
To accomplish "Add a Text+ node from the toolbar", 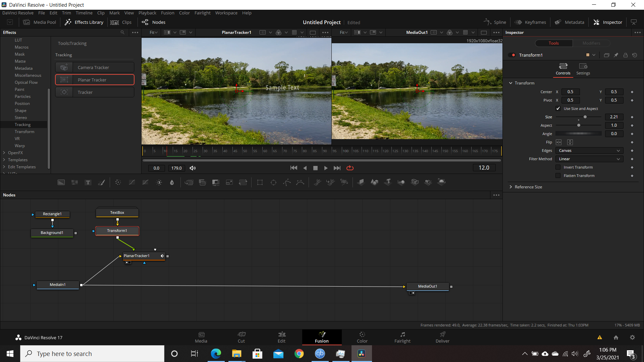I will pyautogui.click(x=88, y=182).
